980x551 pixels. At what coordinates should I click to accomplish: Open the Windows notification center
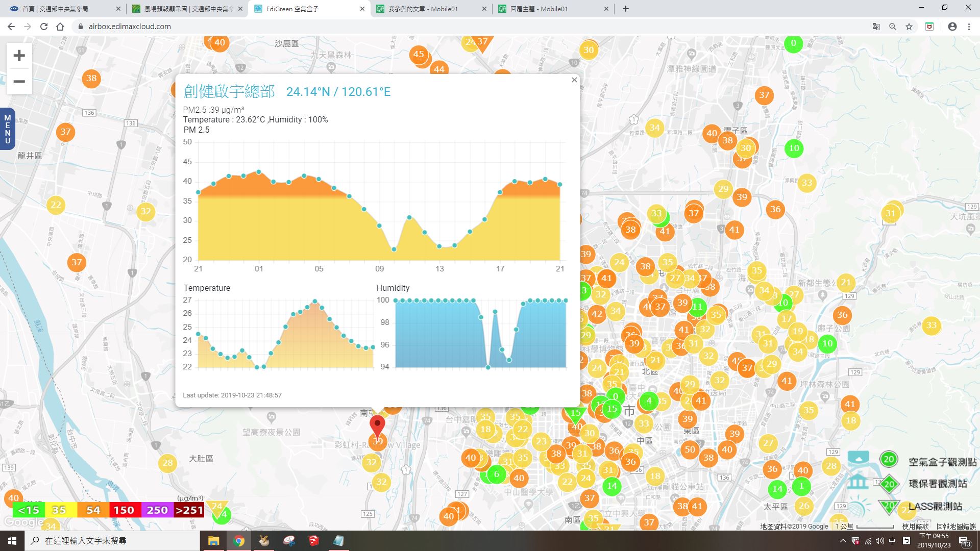[964, 541]
